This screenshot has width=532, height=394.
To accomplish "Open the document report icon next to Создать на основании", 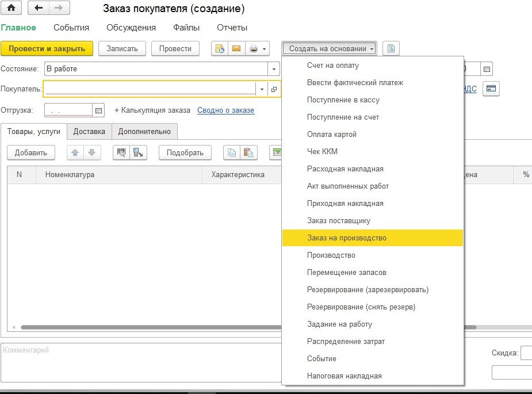I will coord(391,49).
